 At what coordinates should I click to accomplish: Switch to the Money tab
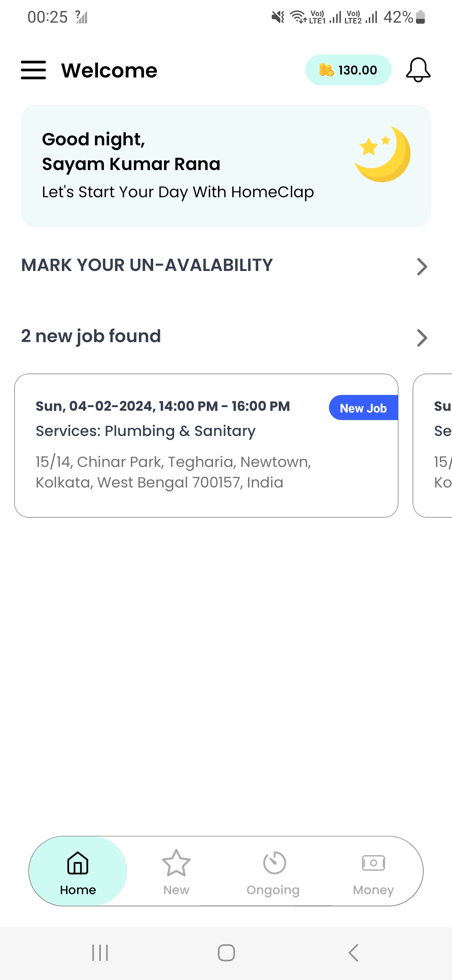tap(373, 872)
